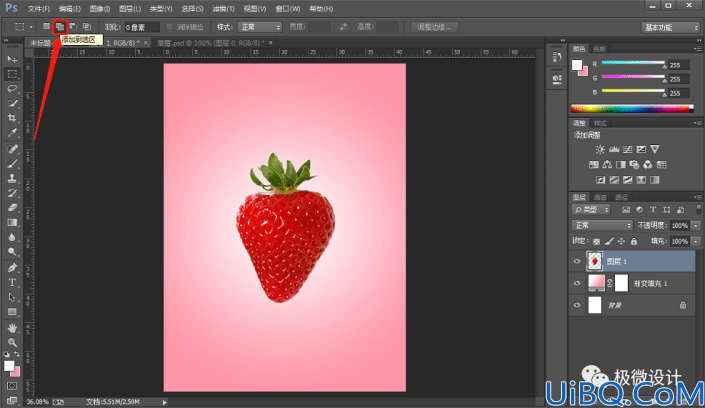Viewport: 705px width, 408px height.
Task: Open the 基本功能 workspace dropdown
Action: [670, 27]
